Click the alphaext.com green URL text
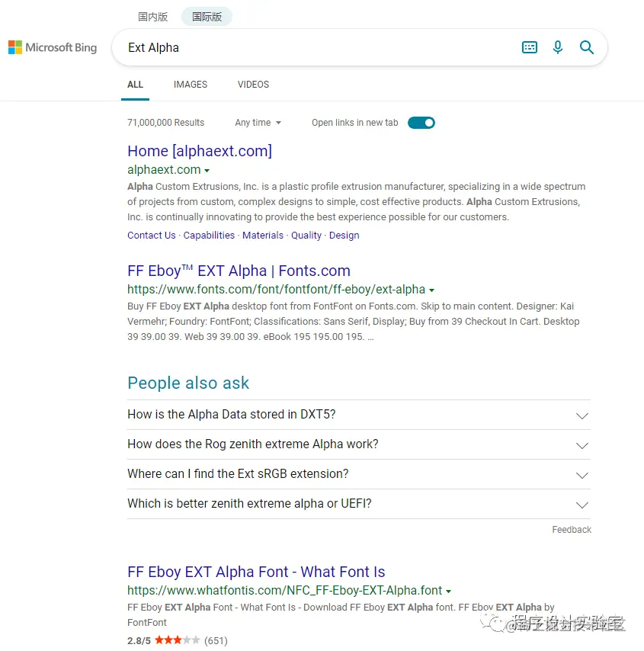Screen dimensions: 644x651 [164, 170]
